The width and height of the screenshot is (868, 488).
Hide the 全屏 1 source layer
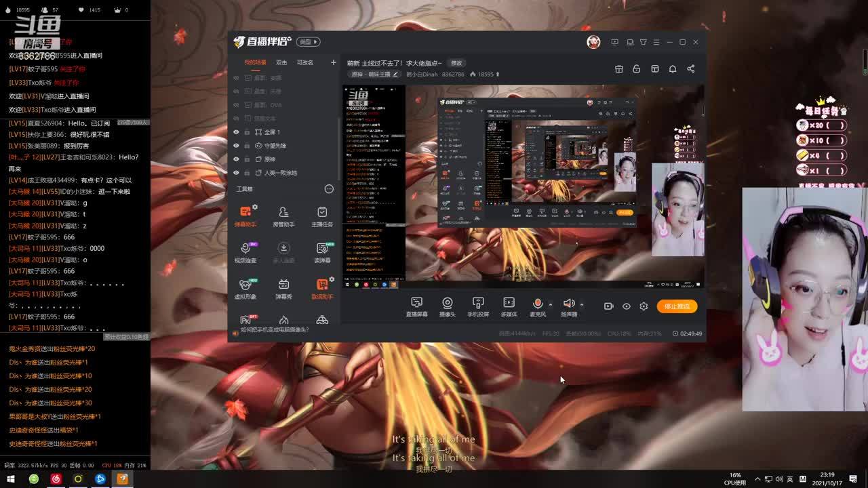236,132
